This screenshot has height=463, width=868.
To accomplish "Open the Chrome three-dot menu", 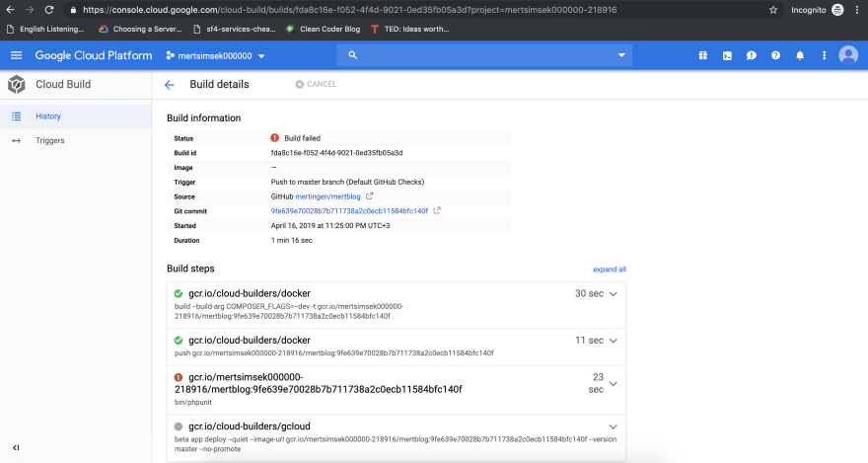I will [857, 10].
